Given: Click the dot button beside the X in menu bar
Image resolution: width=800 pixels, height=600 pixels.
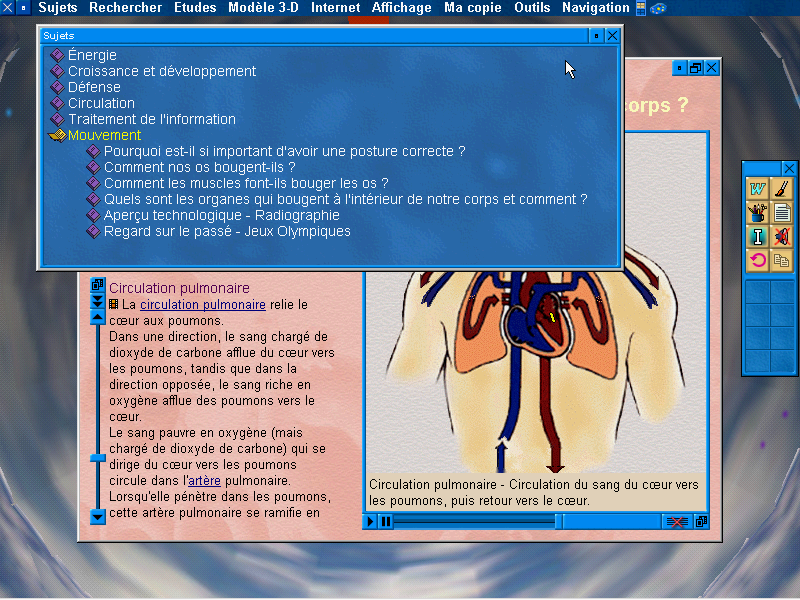Looking at the screenshot, I should click(23, 8).
